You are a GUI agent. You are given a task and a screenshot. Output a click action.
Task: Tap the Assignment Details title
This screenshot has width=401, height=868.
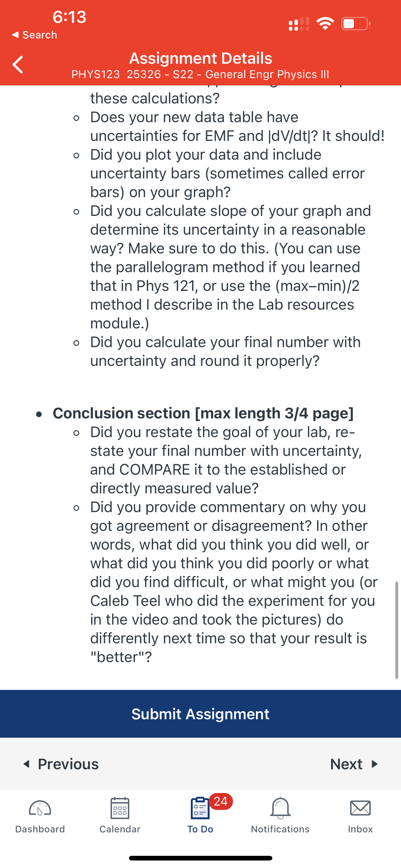tap(201, 58)
